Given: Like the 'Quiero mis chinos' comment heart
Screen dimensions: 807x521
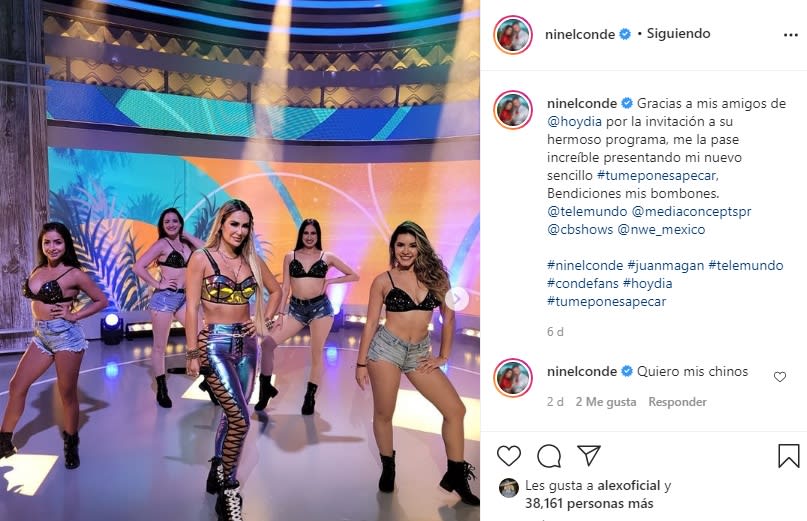Looking at the screenshot, I should (x=780, y=377).
